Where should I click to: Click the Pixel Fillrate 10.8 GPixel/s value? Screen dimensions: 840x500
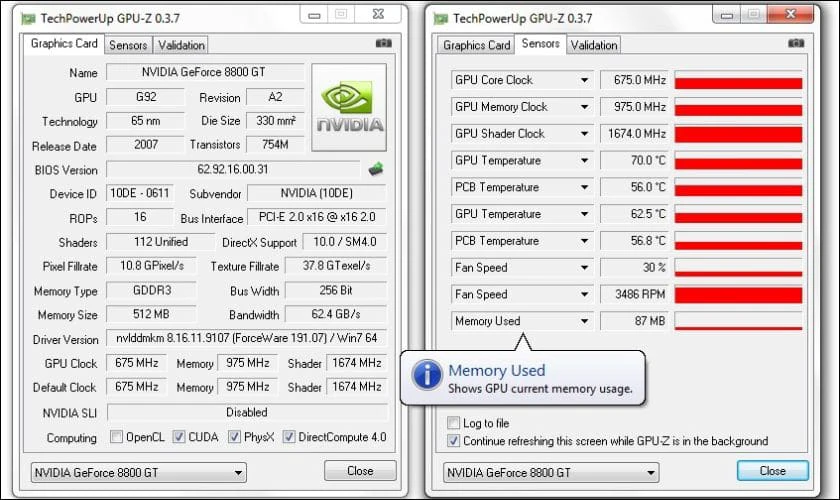[151, 266]
